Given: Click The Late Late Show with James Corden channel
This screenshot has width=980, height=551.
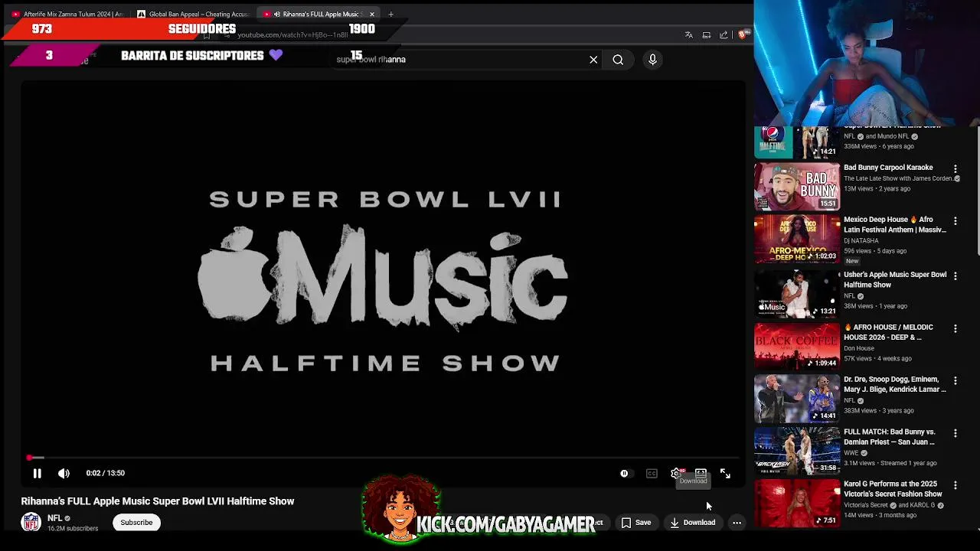Looking at the screenshot, I should point(898,178).
